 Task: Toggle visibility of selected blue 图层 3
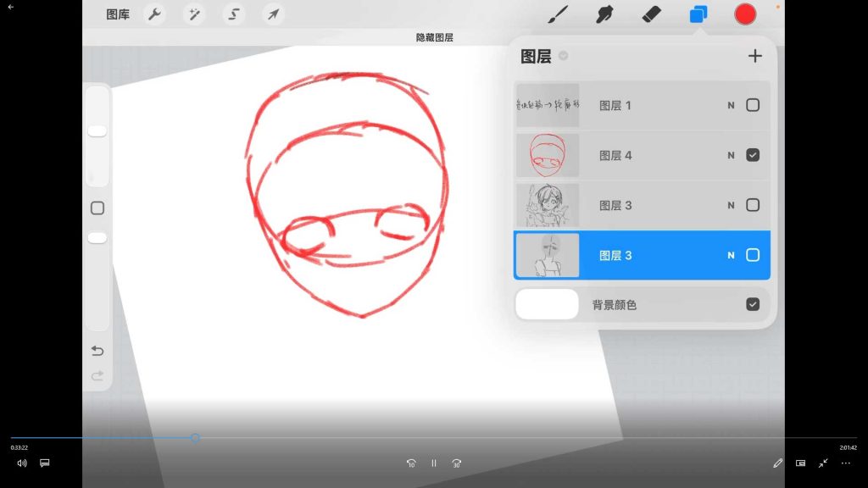pos(753,255)
